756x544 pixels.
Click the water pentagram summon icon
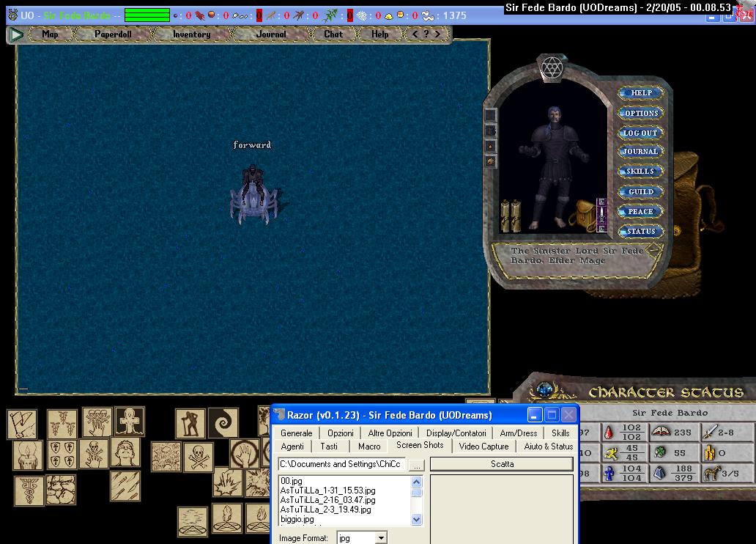point(193,521)
